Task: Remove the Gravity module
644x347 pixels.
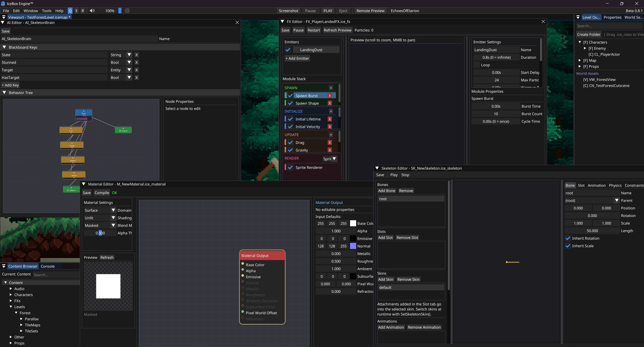Action: 330,150
